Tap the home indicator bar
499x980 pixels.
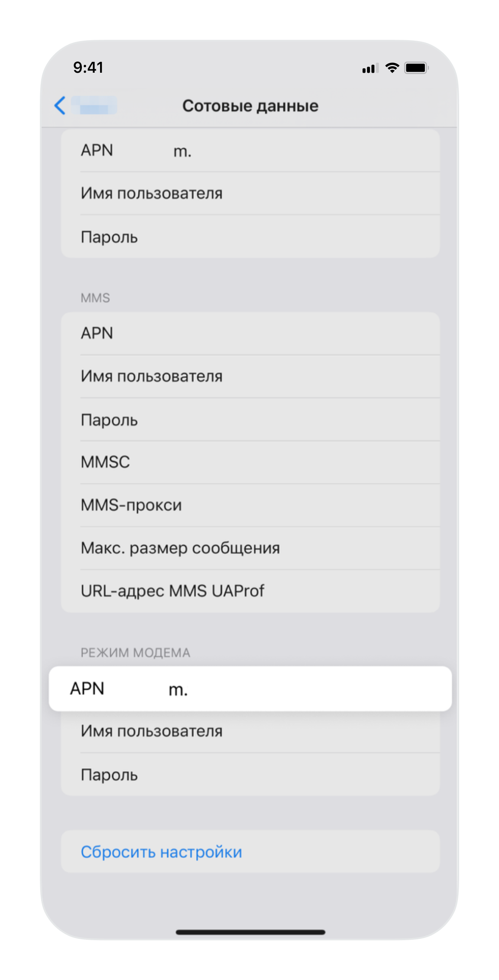coord(250,932)
